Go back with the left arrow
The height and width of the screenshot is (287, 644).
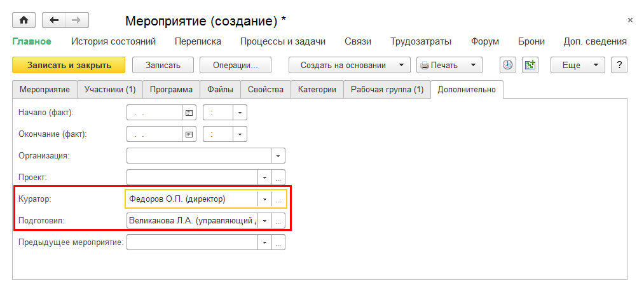53,20
